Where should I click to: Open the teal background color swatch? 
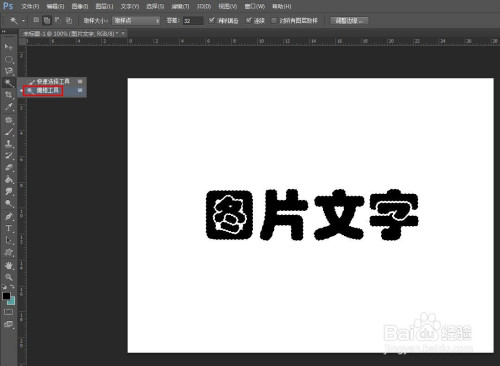(x=12, y=301)
